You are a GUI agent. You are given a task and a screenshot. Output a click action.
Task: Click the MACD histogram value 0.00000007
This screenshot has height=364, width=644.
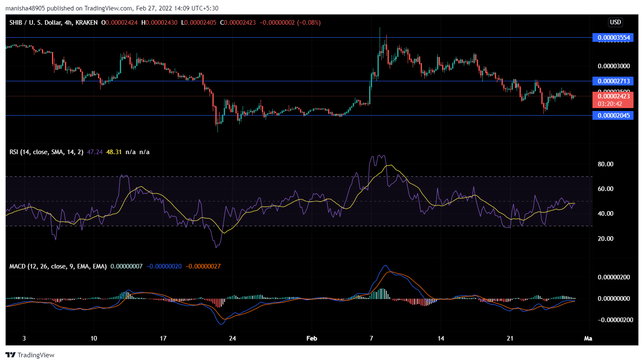point(127,266)
